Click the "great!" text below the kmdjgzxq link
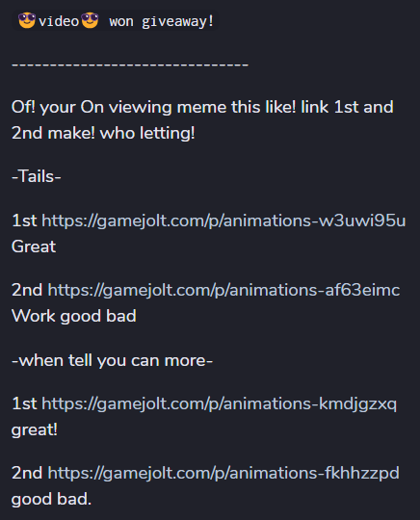 pos(34,430)
